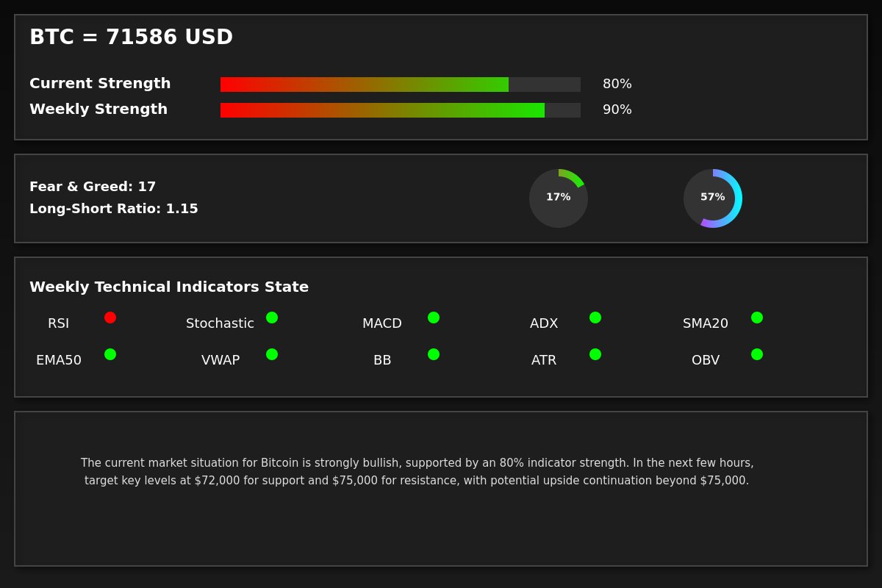Click the Weekly Technical Indicators State heading
Viewport: 882px width, 588px height.
tap(169, 287)
